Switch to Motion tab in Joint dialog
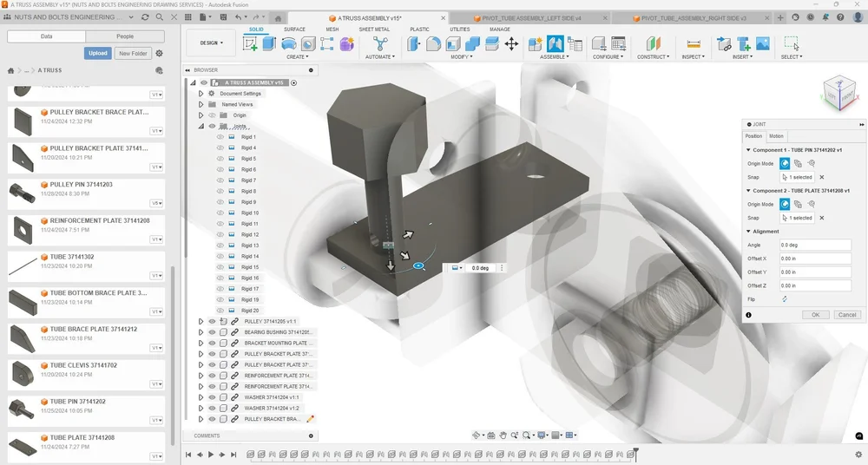This screenshot has width=868, height=465. [776, 136]
